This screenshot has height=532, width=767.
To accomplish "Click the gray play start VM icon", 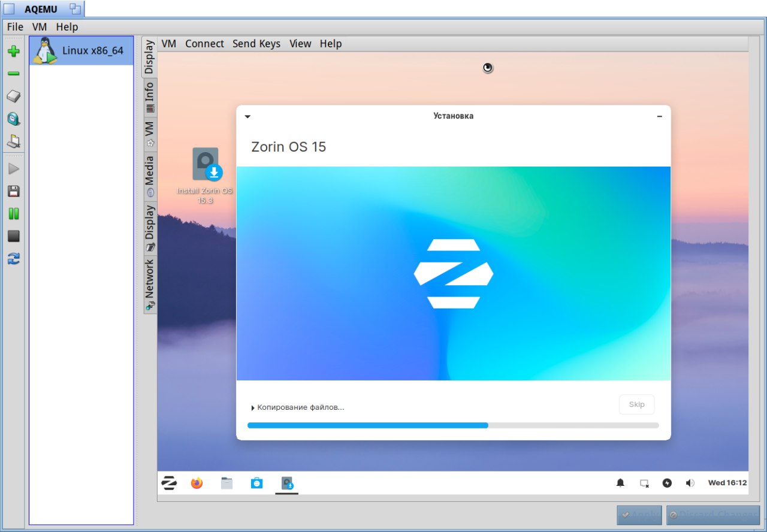I will (x=13, y=169).
